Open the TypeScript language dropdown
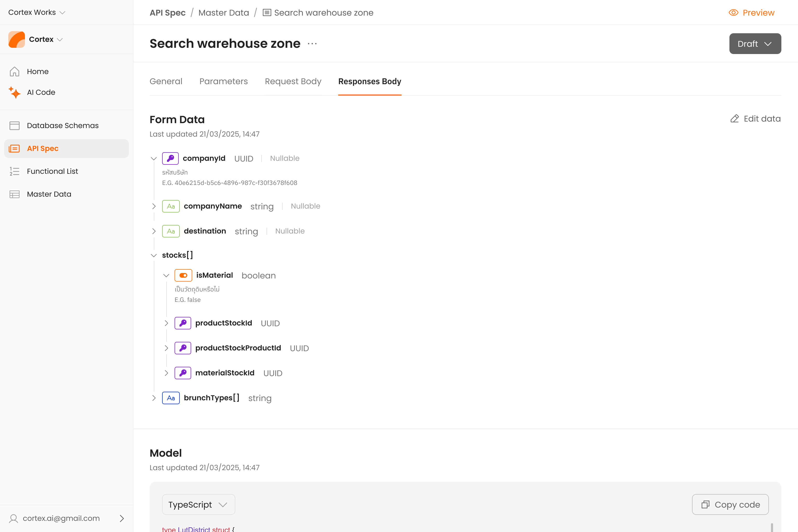 (x=198, y=504)
